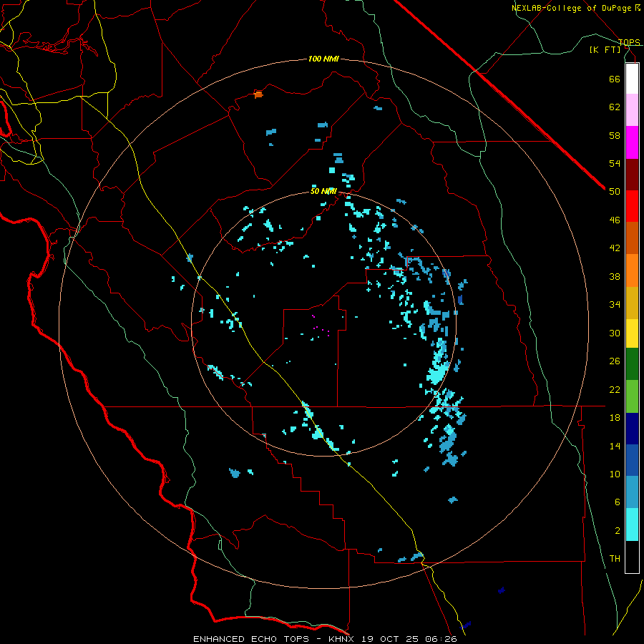
Task: Click the black TH legend swatch
Action: coord(632,557)
